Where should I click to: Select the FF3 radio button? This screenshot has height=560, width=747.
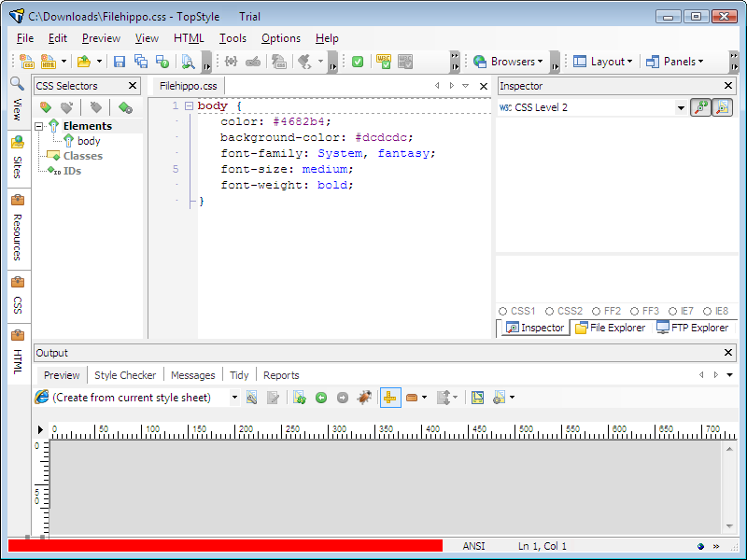635,311
